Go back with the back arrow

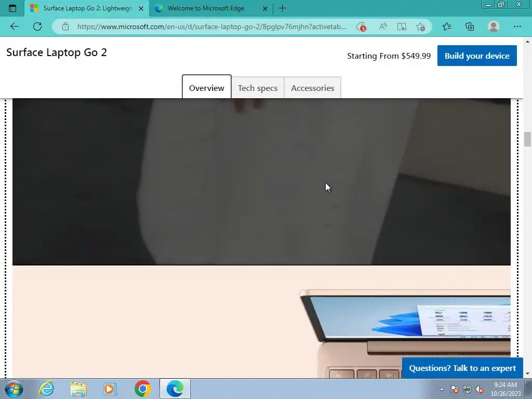tap(14, 26)
